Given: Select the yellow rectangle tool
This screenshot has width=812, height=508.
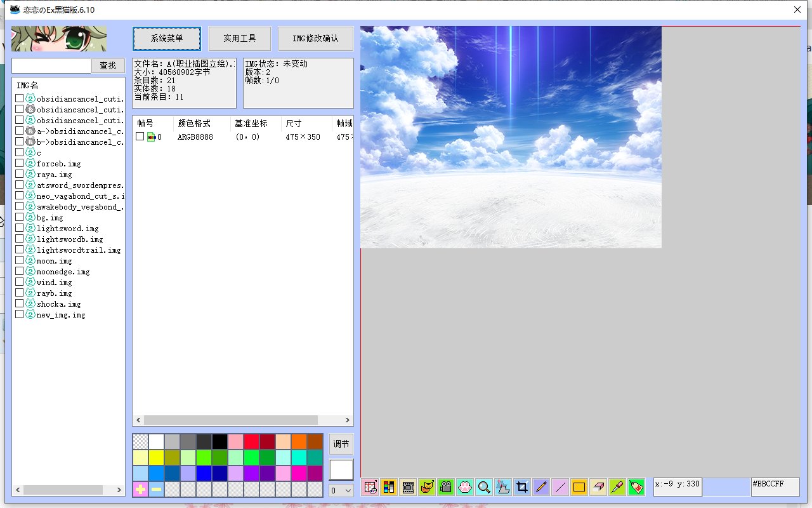Looking at the screenshot, I should click(x=579, y=487).
